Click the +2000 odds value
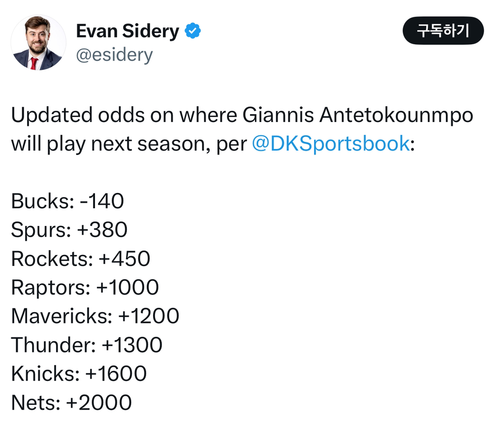504x442 pixels. click(x=99, y=402)
